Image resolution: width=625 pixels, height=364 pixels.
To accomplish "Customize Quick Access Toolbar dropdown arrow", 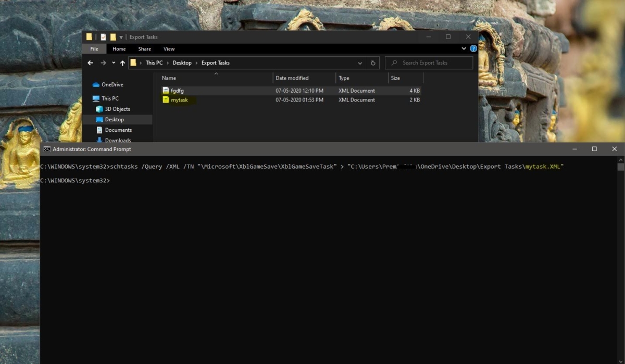I will pos(121,37).
